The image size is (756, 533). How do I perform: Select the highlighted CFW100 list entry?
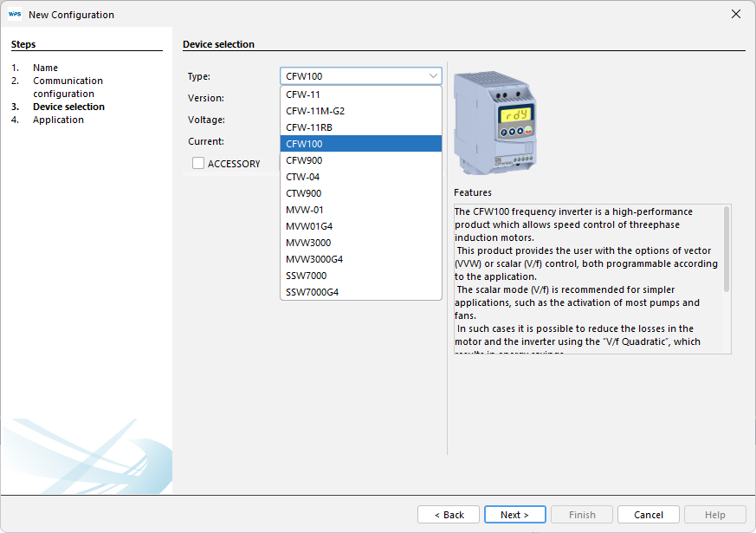click(360, 144)
